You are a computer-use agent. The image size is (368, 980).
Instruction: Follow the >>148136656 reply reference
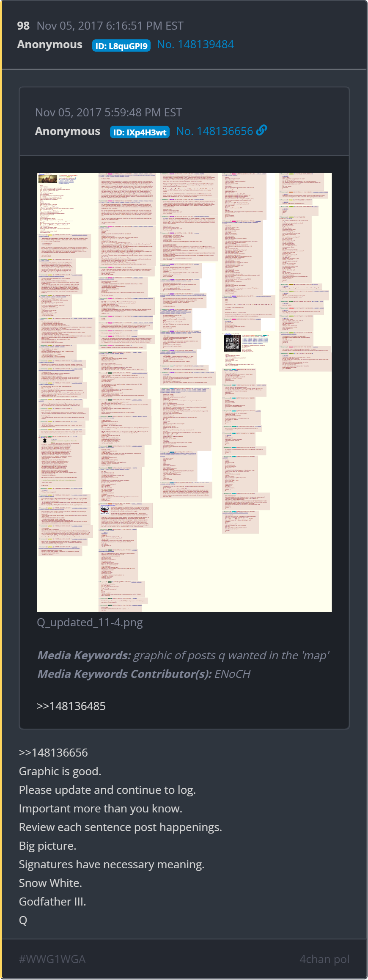coord(53,752)
